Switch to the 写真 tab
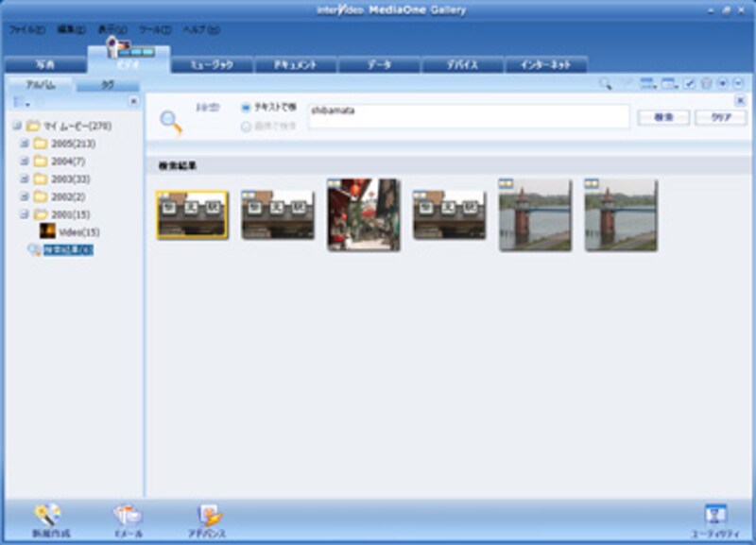The height and width of the screenshot is (545, 756). click(x=45, y=64)
